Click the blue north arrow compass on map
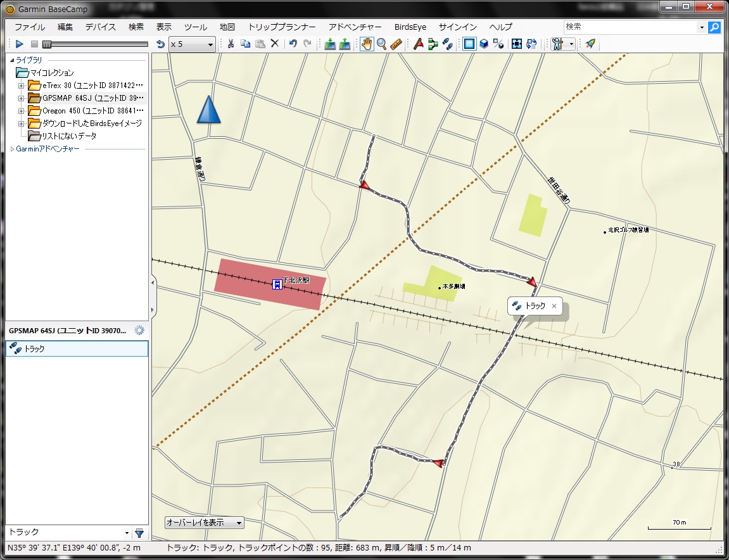Viewport: 729px width, 560px height. click(x=208, y=110)
